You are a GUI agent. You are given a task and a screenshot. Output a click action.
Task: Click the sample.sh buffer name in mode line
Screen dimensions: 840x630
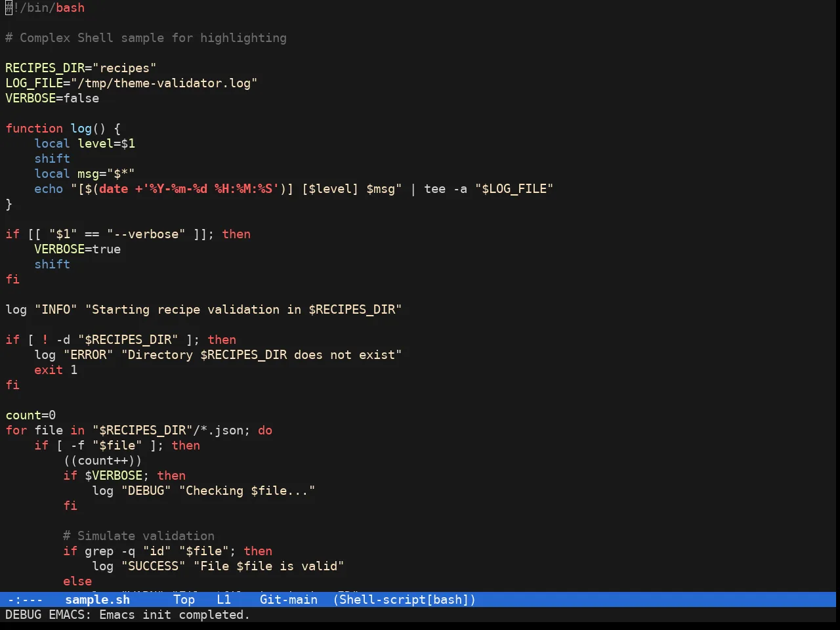pyautogui.click(x=97, y=600)
